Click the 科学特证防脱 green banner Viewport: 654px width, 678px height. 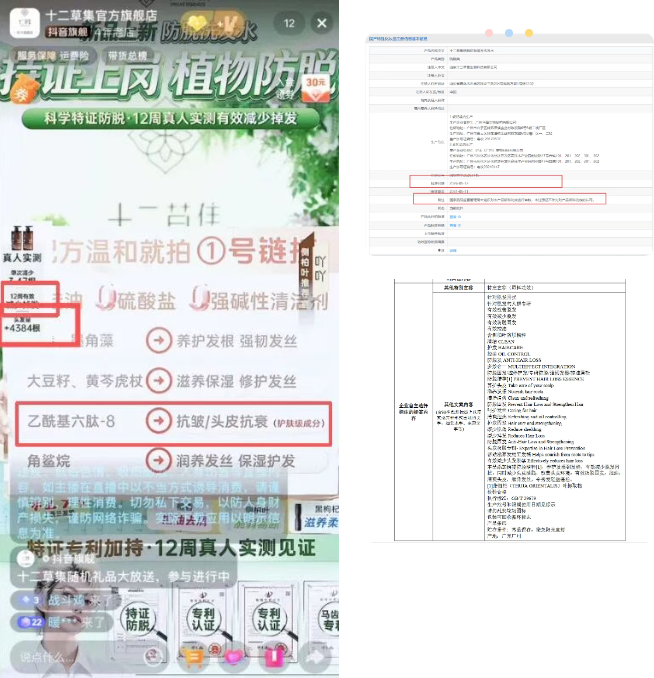coord(171,118)
